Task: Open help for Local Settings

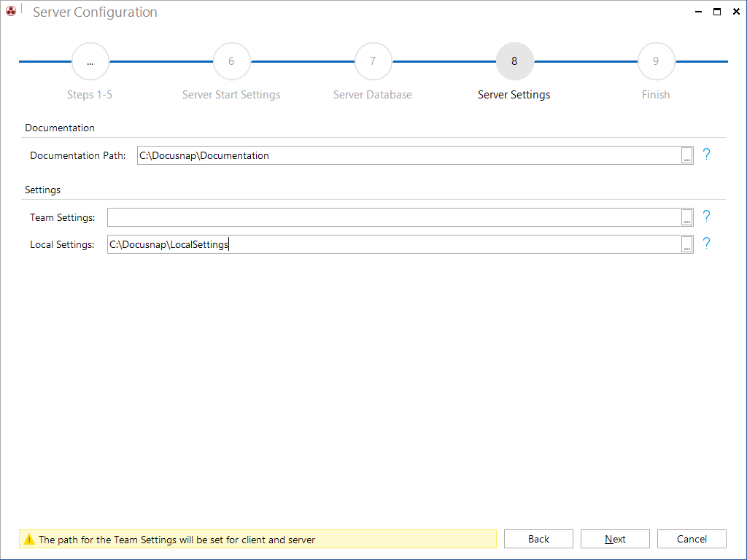Action: tap(706, 244)
